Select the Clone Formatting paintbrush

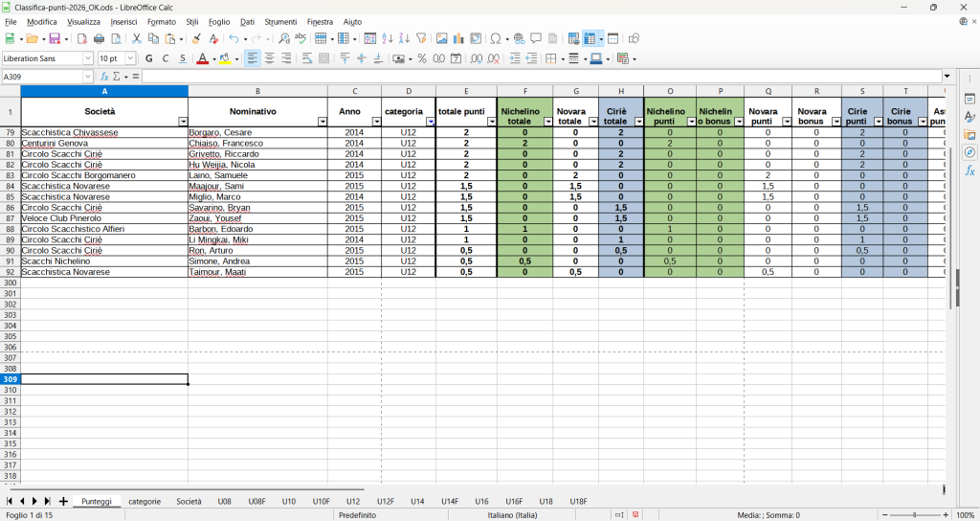pos(196,39)
